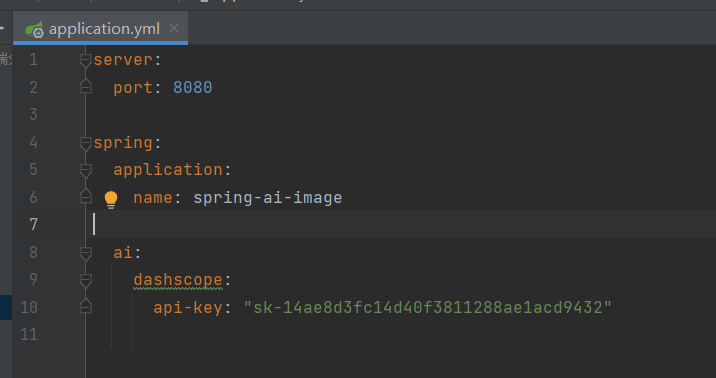Click the application key text

[168, 170]
